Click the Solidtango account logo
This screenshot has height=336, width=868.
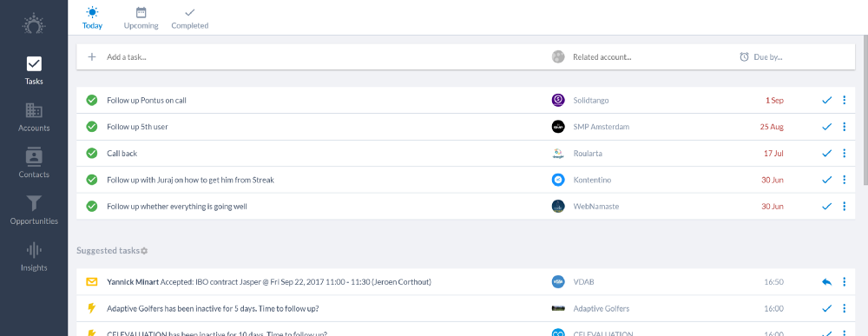[x=558, y=100]
